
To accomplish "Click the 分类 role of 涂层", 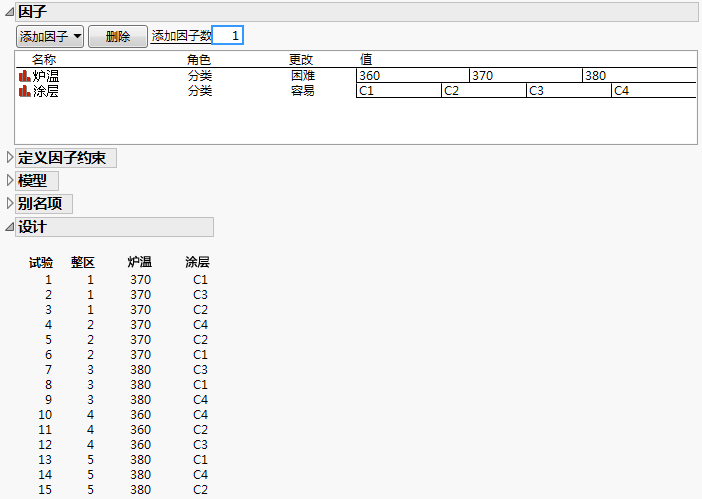I will [x=200, y=91].
